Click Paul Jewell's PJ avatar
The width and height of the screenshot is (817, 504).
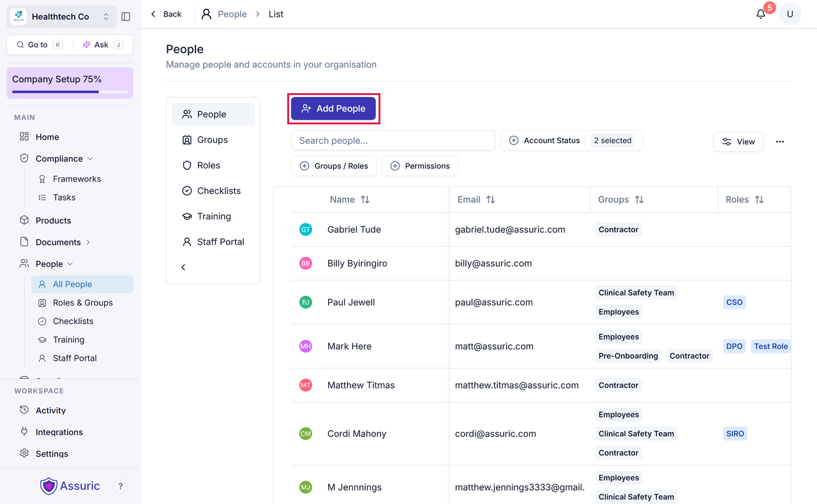coord(306,302)
